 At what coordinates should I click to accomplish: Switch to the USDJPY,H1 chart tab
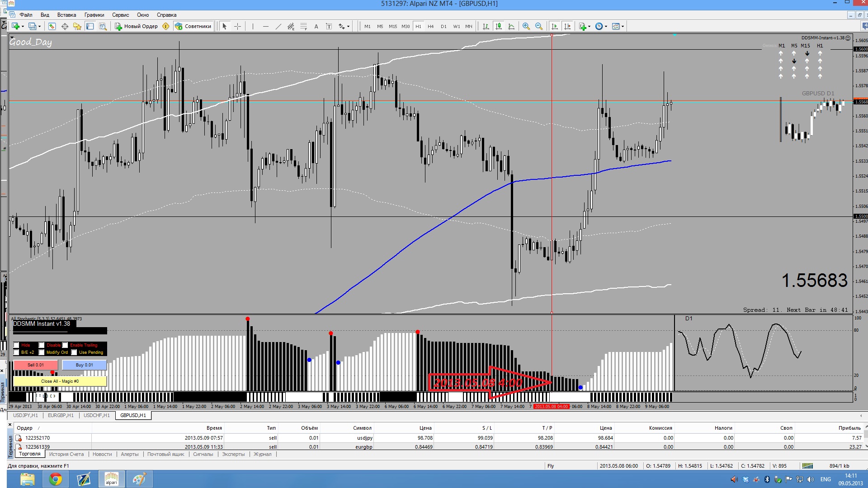coord(25,415)
